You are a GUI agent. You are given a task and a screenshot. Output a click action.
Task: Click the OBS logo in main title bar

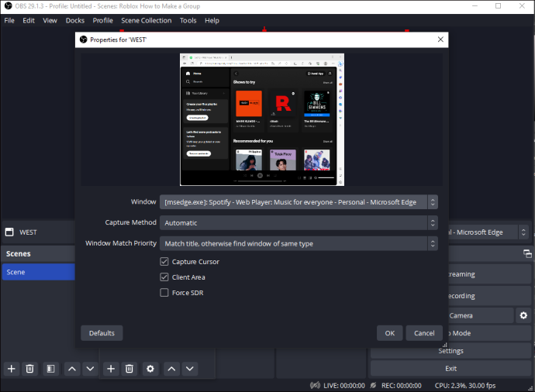coord(9,6)
